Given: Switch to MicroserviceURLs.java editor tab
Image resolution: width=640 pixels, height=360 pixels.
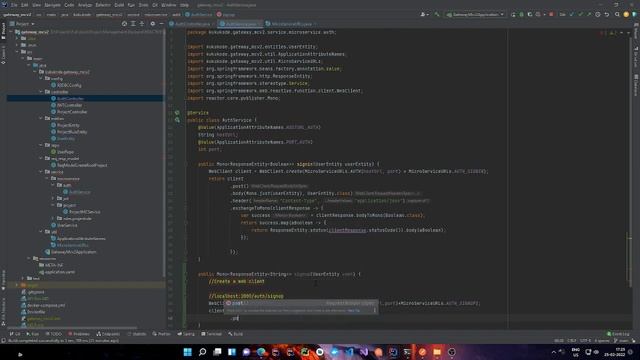Looking at the screenshot, I should click(291, 24).
